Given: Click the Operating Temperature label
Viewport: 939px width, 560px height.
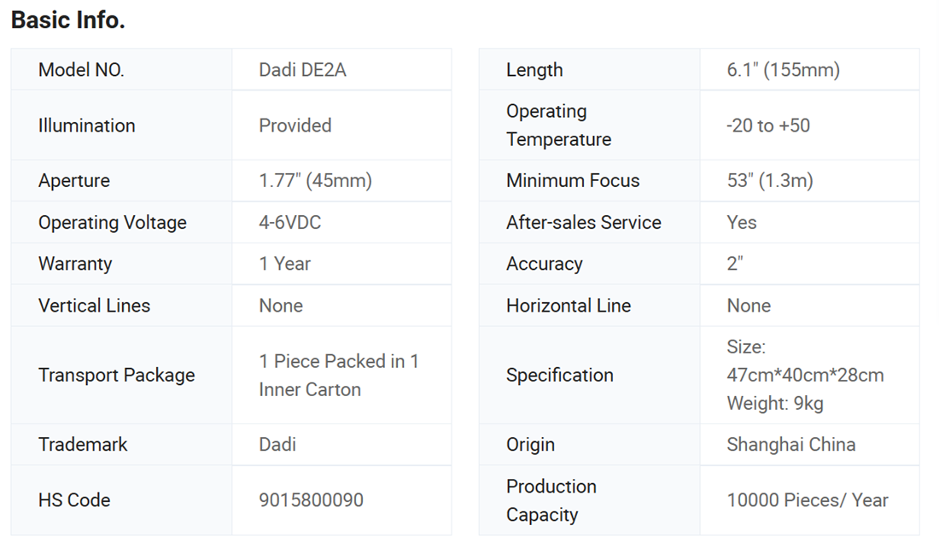Looking at the screenshot, I should point(558,125).
